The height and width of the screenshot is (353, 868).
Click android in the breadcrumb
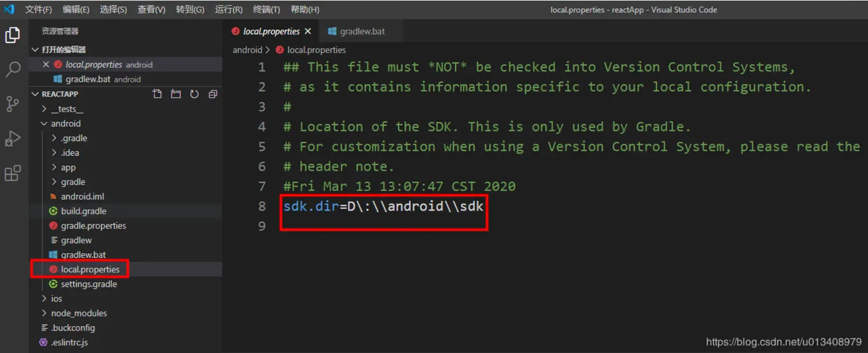(247, 50)
